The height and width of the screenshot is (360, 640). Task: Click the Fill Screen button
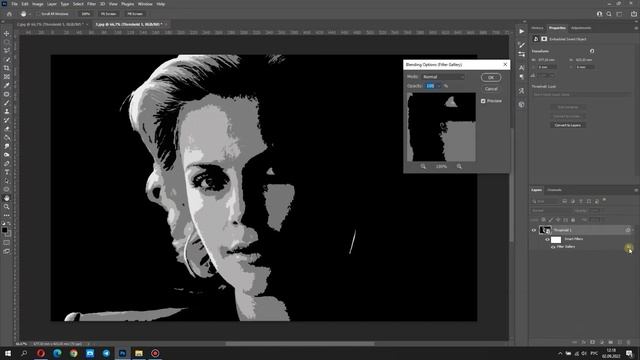pyautogui.click(x=135, y=14)
